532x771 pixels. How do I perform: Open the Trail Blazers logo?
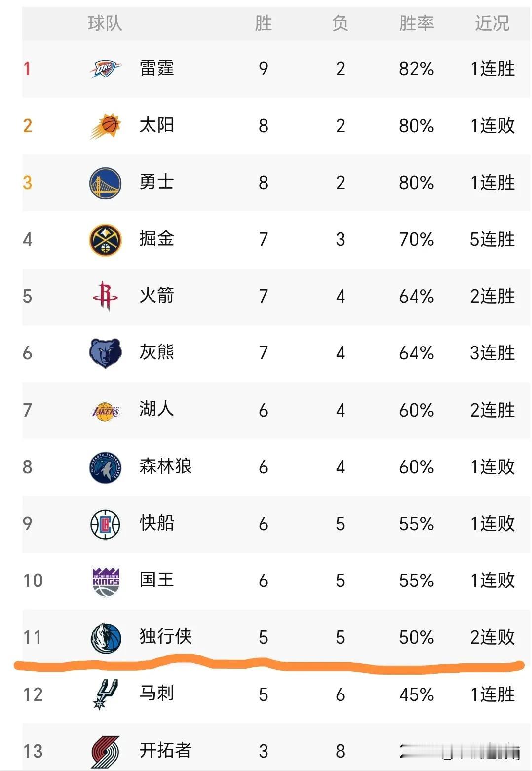[106, 751]
